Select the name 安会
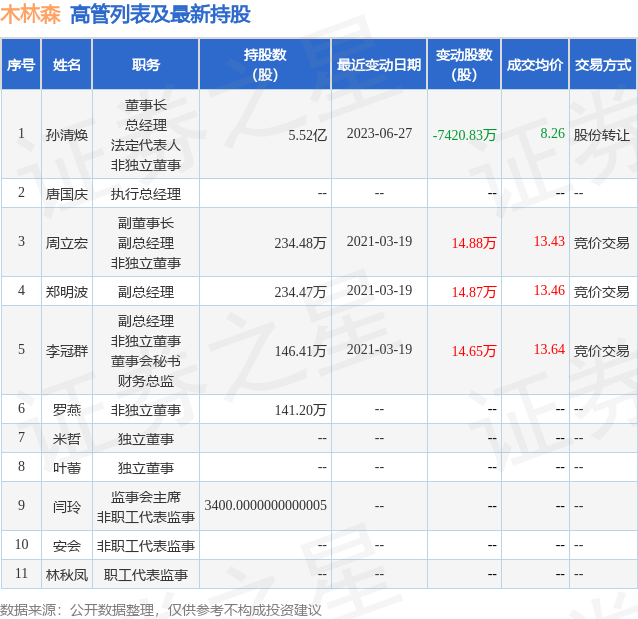The width and height of the screenshot is (638, 619). point(67,546)
